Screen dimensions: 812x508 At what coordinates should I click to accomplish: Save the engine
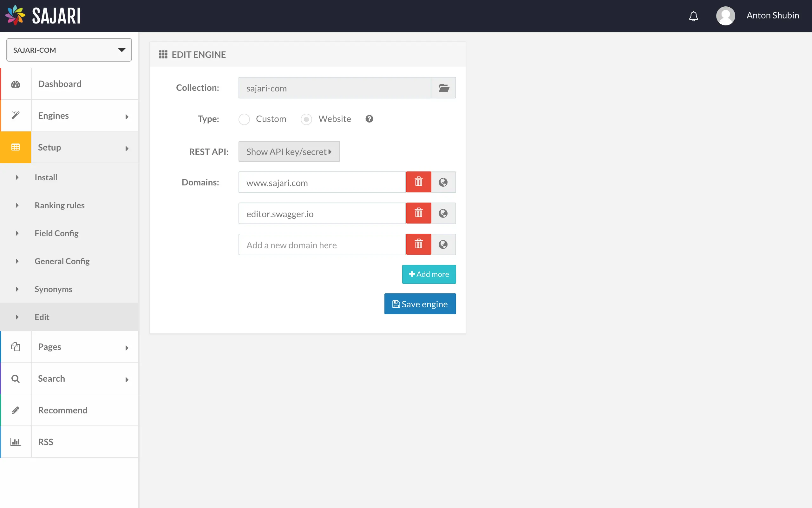click(420, 304)
